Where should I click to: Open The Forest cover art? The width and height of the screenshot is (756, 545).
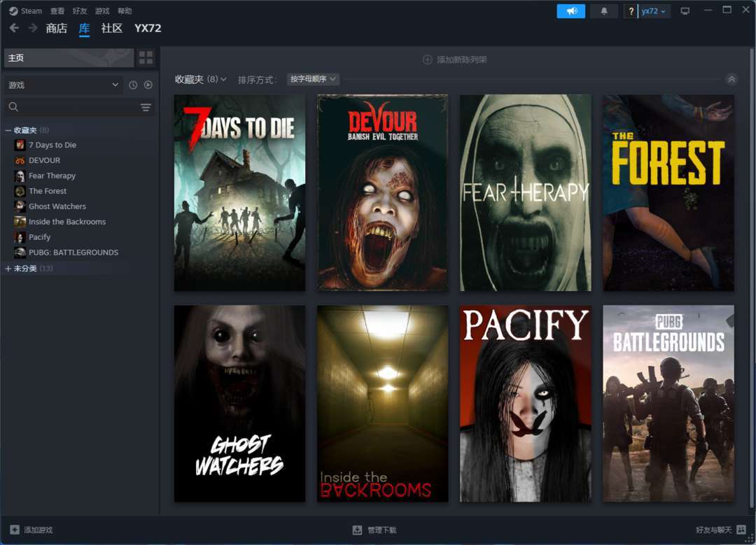point(668,193)
